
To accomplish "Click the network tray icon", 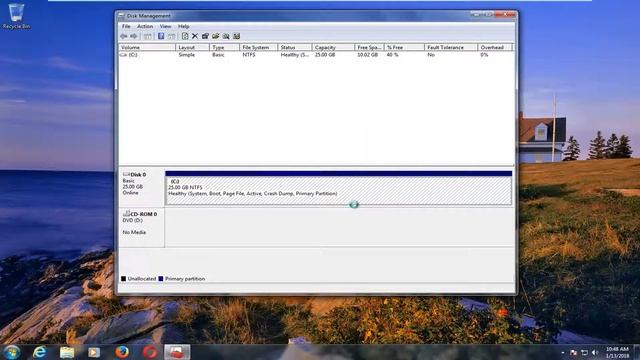I will 584,352.
